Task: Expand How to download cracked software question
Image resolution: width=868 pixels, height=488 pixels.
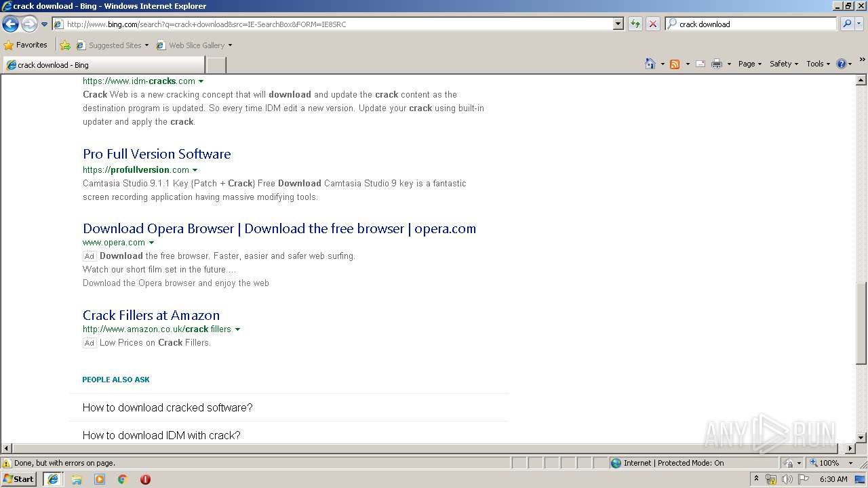Action: coord(289,407)
